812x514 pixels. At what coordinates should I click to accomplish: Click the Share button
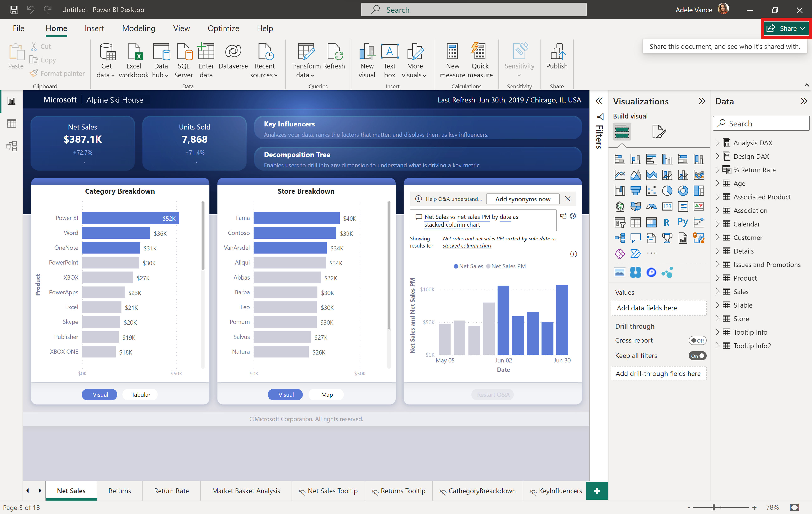pyautogui.click(x=785, y=28)
